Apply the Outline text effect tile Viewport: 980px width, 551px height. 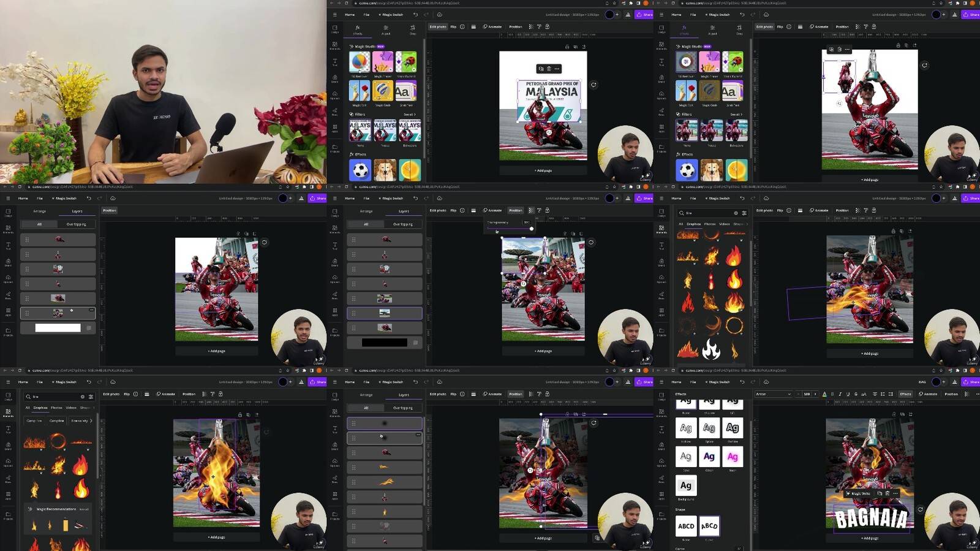[733, 428]
